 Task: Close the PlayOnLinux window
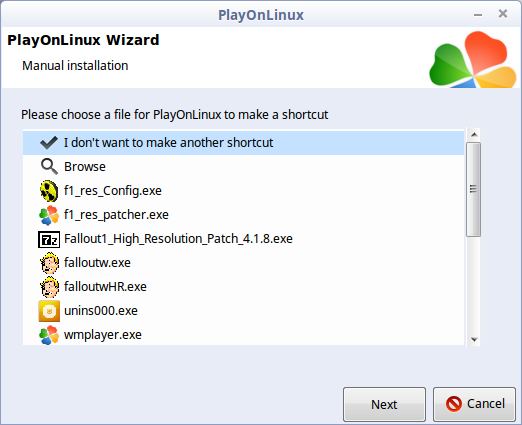click(x=503, y=14)
